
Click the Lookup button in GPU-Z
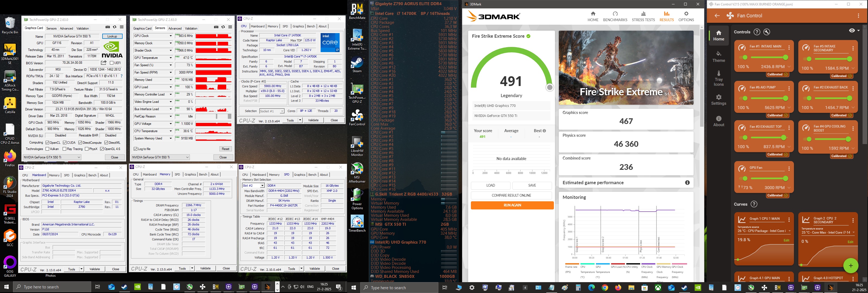click(x=112, y=36)
